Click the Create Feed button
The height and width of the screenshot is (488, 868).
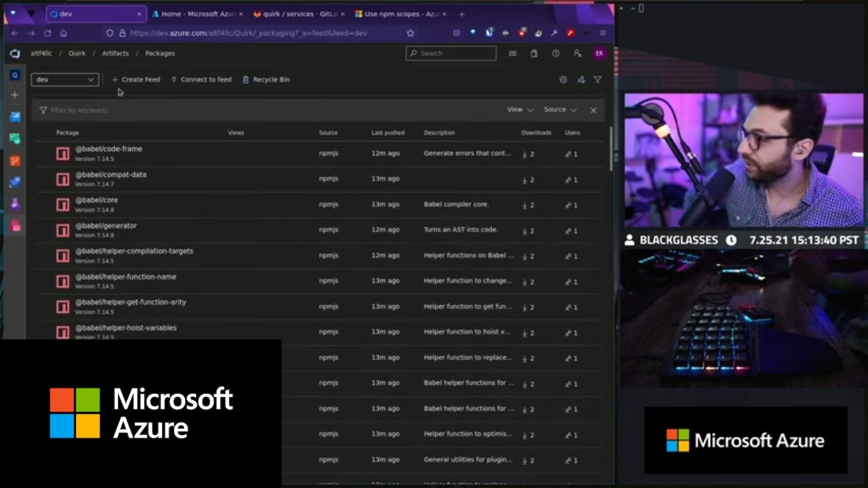point(136,79)
